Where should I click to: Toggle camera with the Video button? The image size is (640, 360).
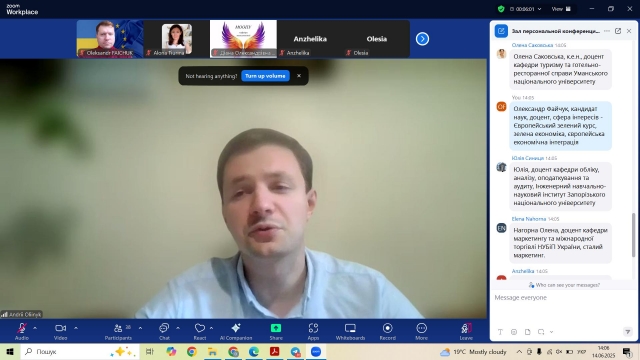[x=60, y=331]
